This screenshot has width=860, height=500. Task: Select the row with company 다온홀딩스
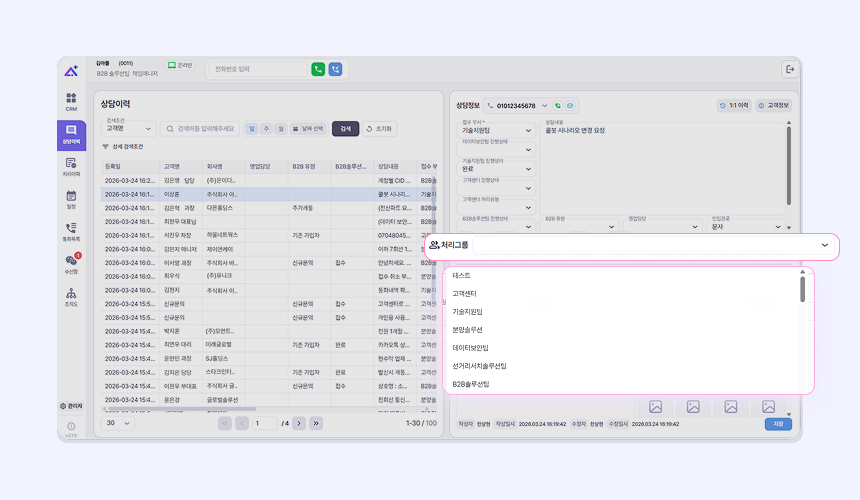[268, 208]
